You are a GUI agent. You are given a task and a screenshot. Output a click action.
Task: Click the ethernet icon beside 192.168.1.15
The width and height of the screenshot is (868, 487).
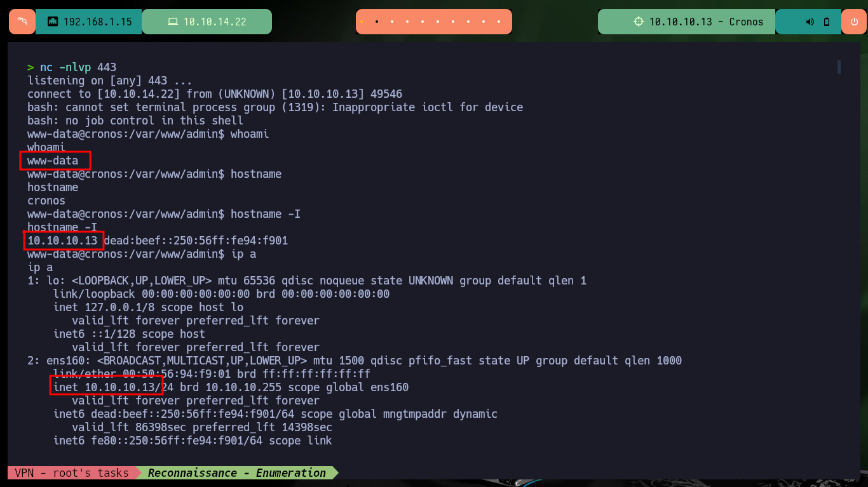(x=53, y=22)
